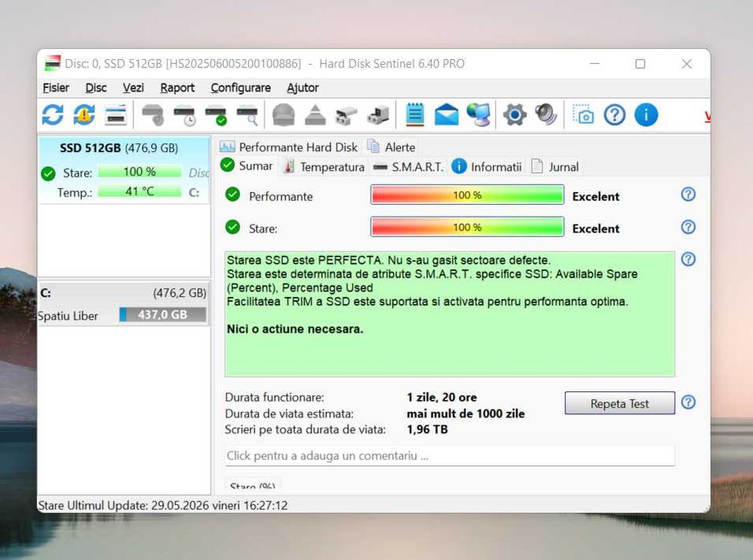This screenshot has width=753, height=560.
Task: Open the Informatii tab
Action: pyautogui.click(x=487, y=167)
